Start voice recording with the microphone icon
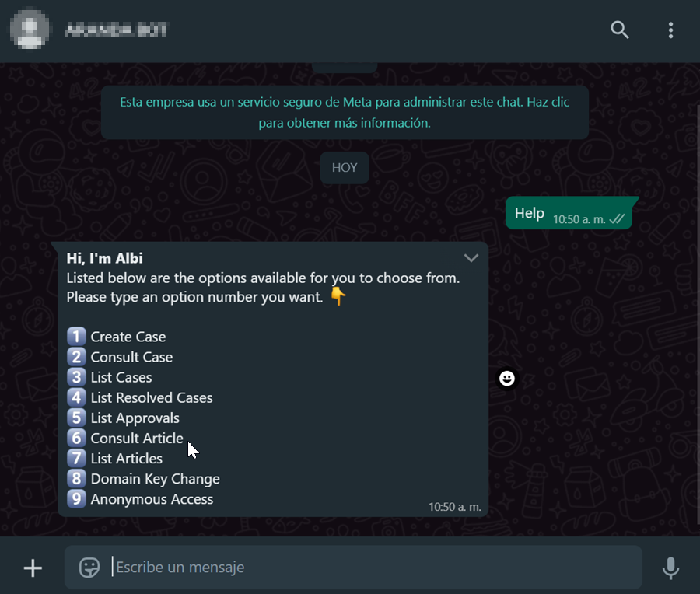This screenshot has height=594, width=700. point(670,568)
